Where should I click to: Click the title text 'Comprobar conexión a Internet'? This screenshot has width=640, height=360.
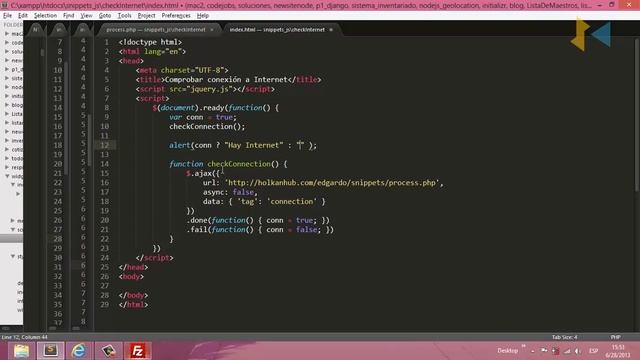[x=226, y=80]
